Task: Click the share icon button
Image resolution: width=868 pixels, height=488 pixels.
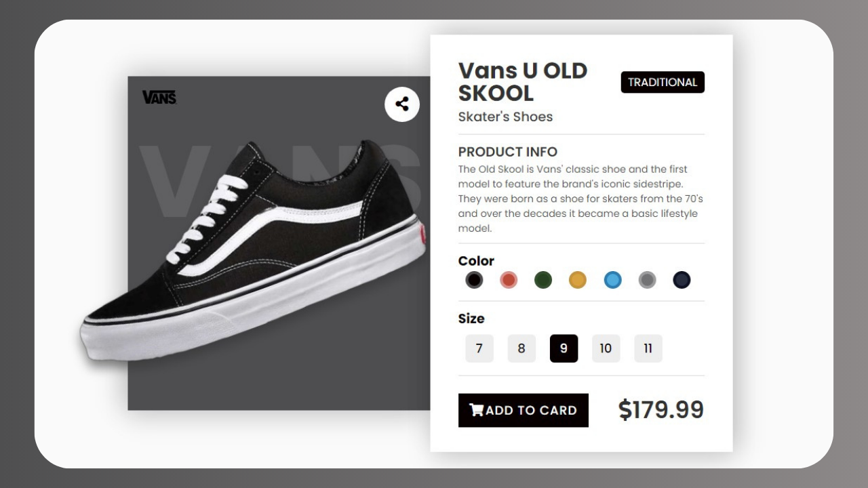Action: pos(402,104)
